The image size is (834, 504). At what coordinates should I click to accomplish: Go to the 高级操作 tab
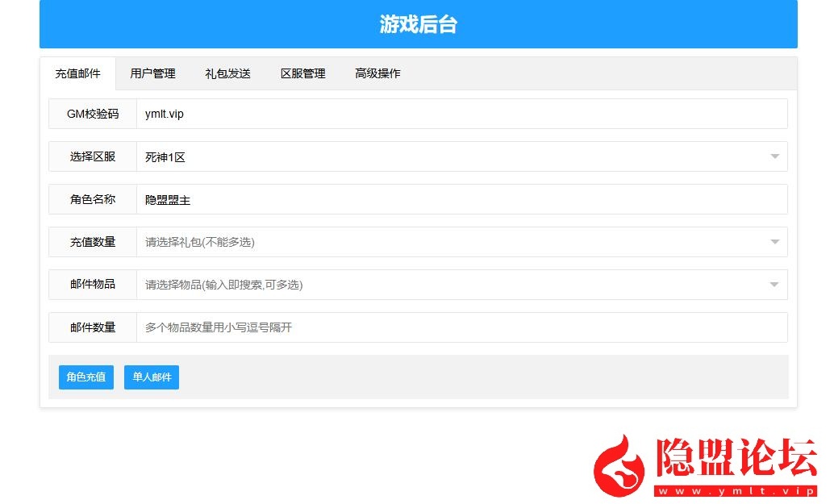click(x=377, y=73)
